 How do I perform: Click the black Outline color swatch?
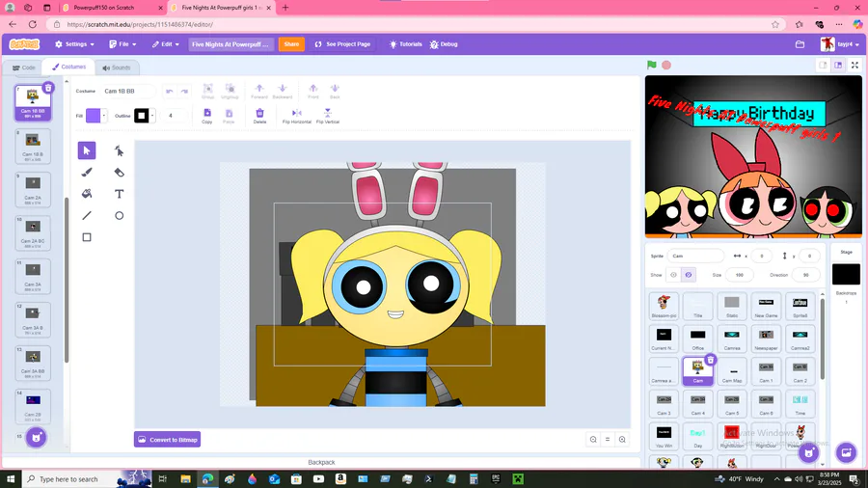pyautogui.click(x=141, y=116)
